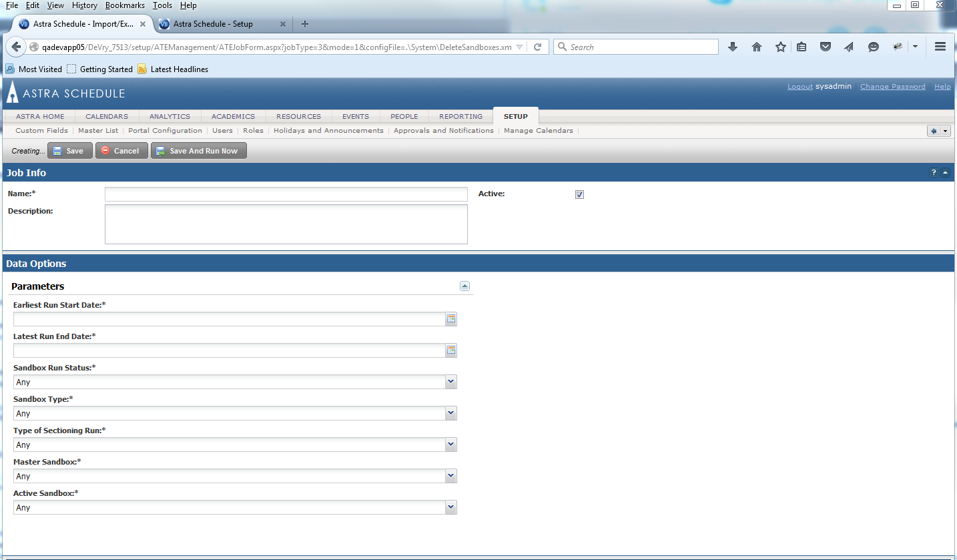Click the Logout link
The height and width of the screenshot is (560, 957).
(800, 87)
